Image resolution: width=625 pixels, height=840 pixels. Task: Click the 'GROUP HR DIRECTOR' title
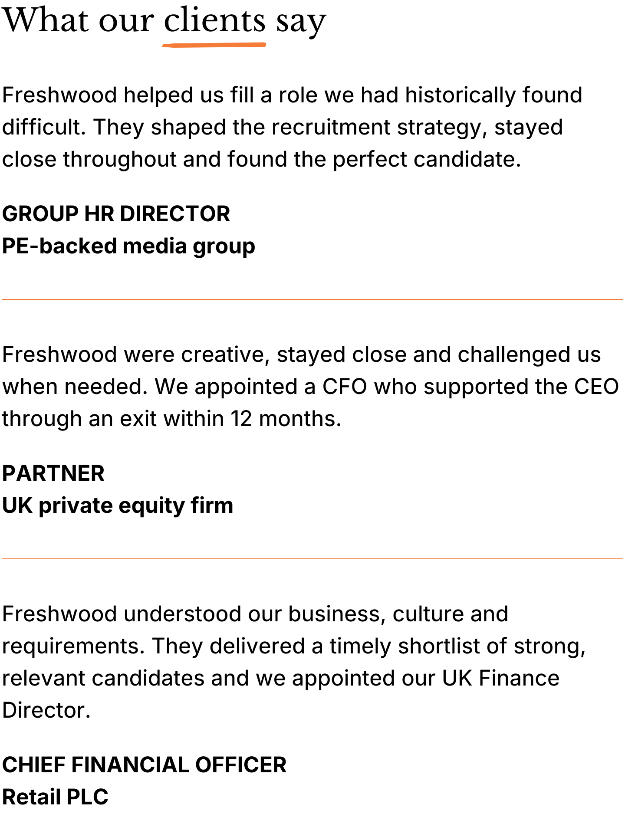coord(116,214)
